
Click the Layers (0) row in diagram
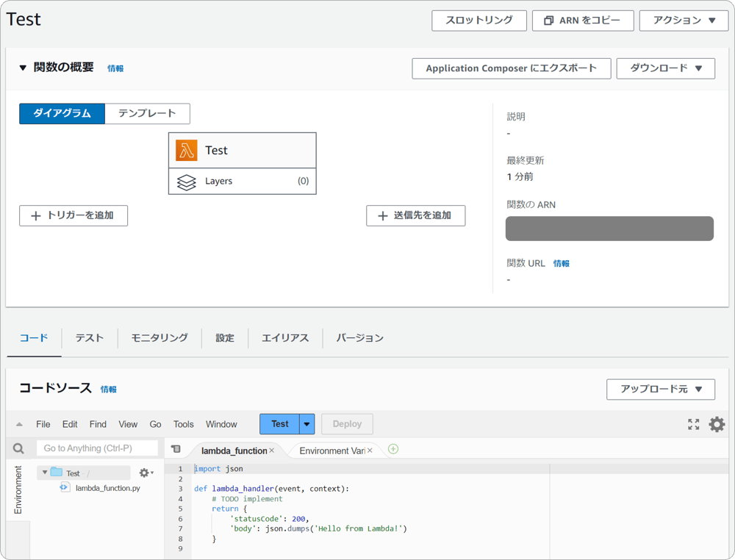click(x=243, y=182)
